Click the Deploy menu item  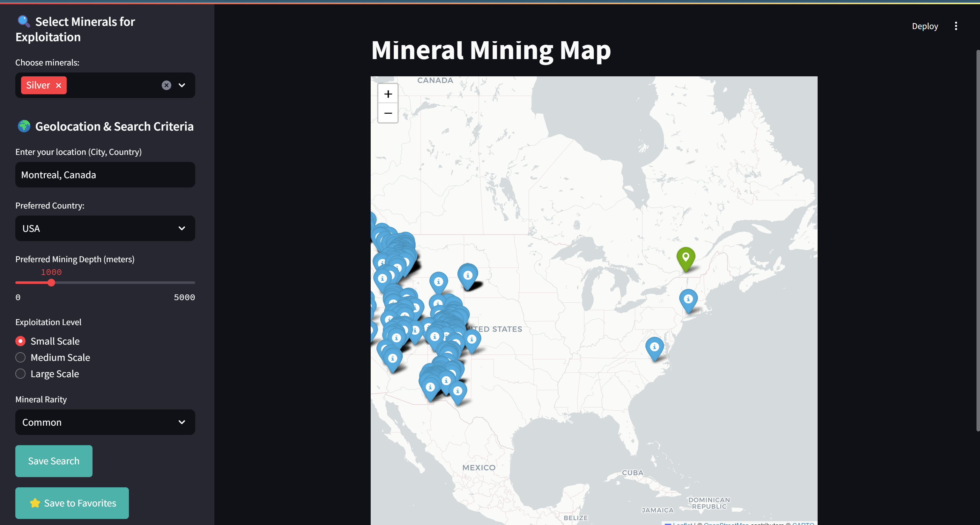924,26
